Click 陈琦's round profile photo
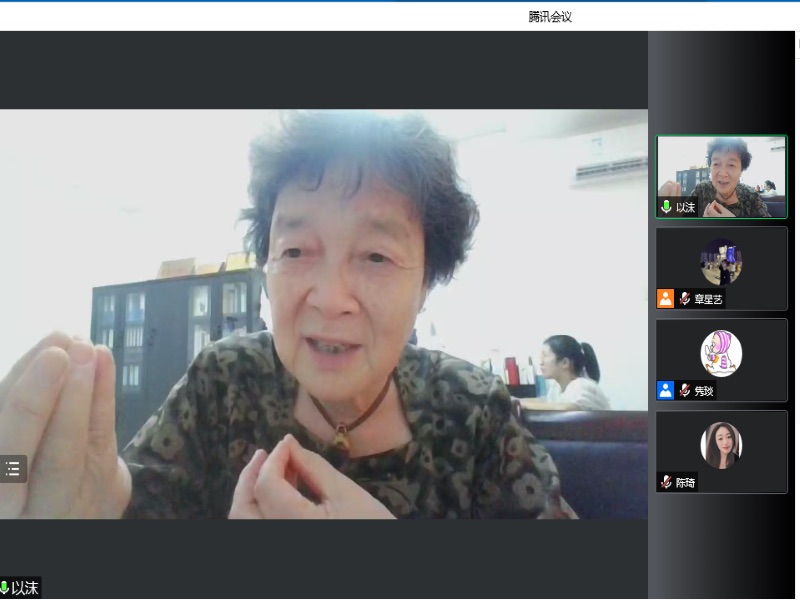800x600 pixels. tap(721, 445)
